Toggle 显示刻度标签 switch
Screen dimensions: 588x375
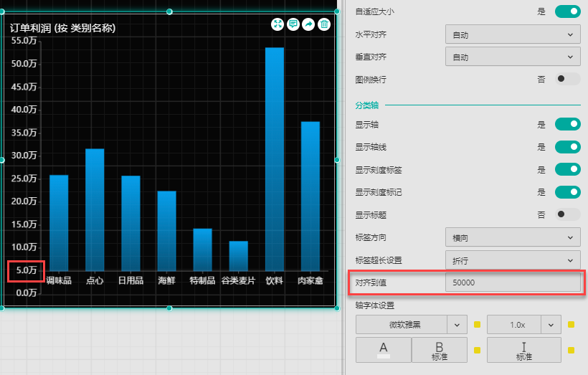tap(568, 169)
